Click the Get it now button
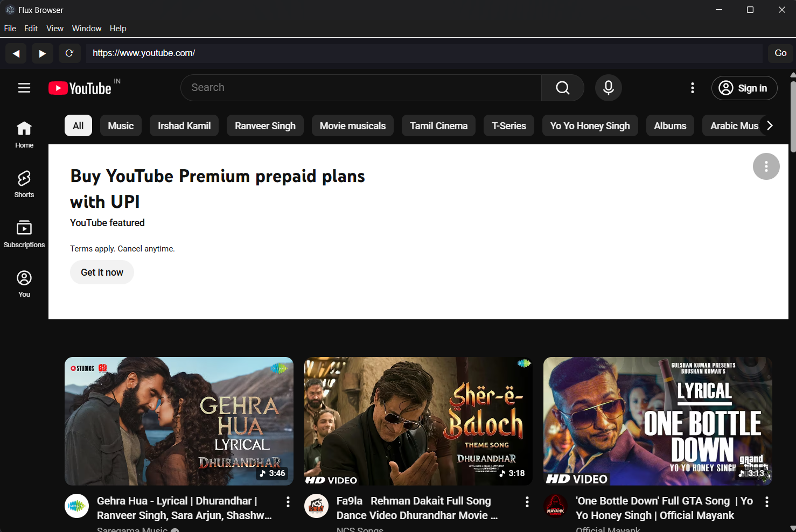This screenshot has height=532, width=796. [x=102, y=272]
